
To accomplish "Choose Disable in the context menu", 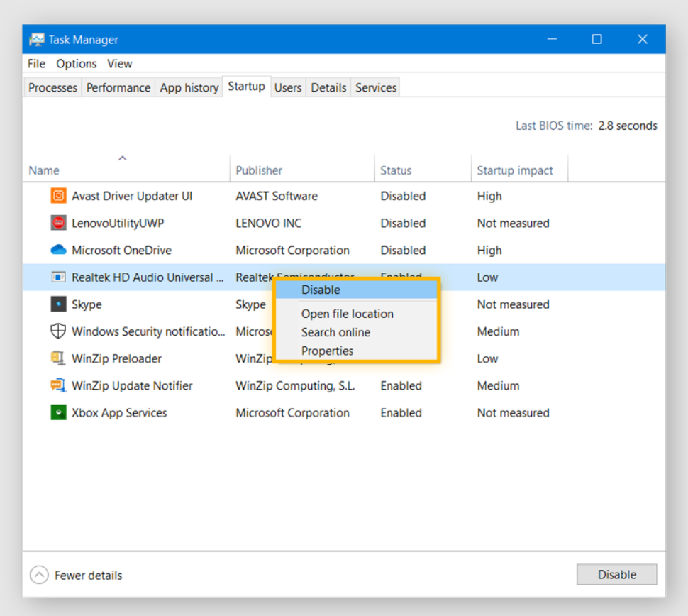I will [x=356, y=290].
